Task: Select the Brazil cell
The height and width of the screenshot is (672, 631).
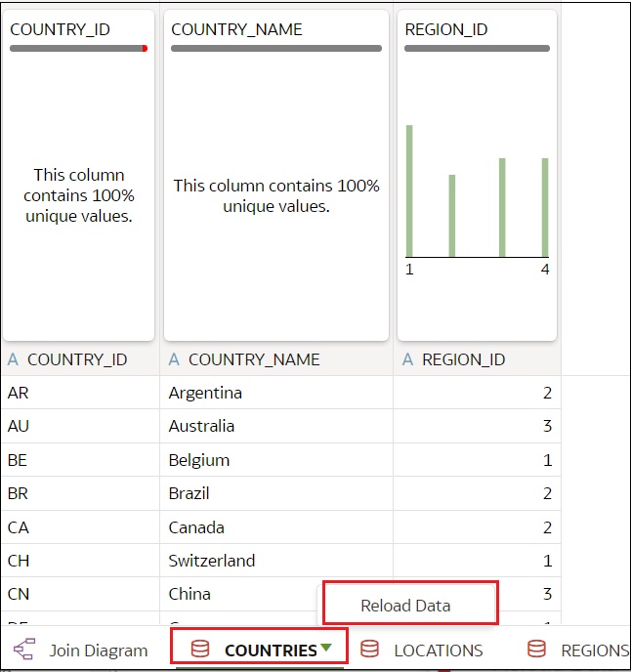Action: click(276, 493)
